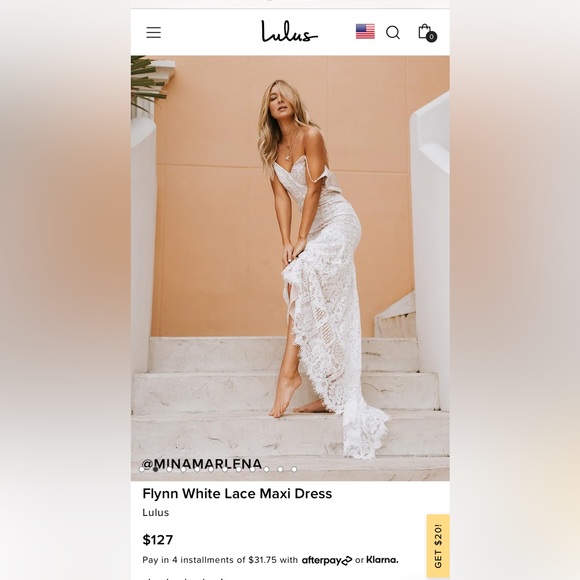This screenshot has width=580, height=580.
Task: Click the Flynn White Lace Maxi Dress title
Action: click(x=237, y=494)
